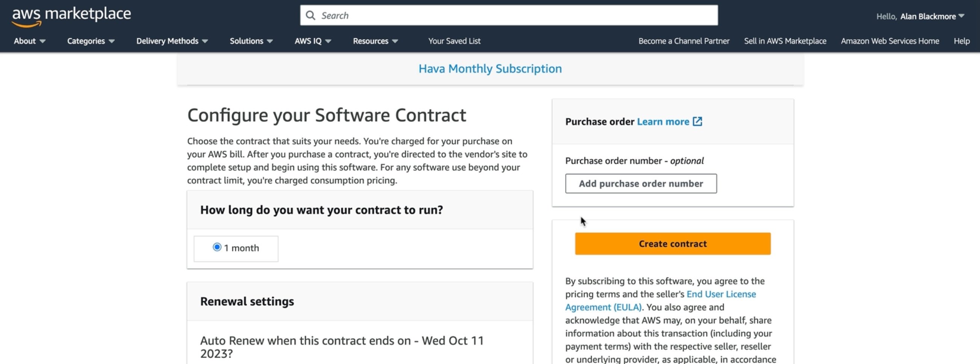
Task: Click Add purchase order number button
Action: (x=641, y=184)
